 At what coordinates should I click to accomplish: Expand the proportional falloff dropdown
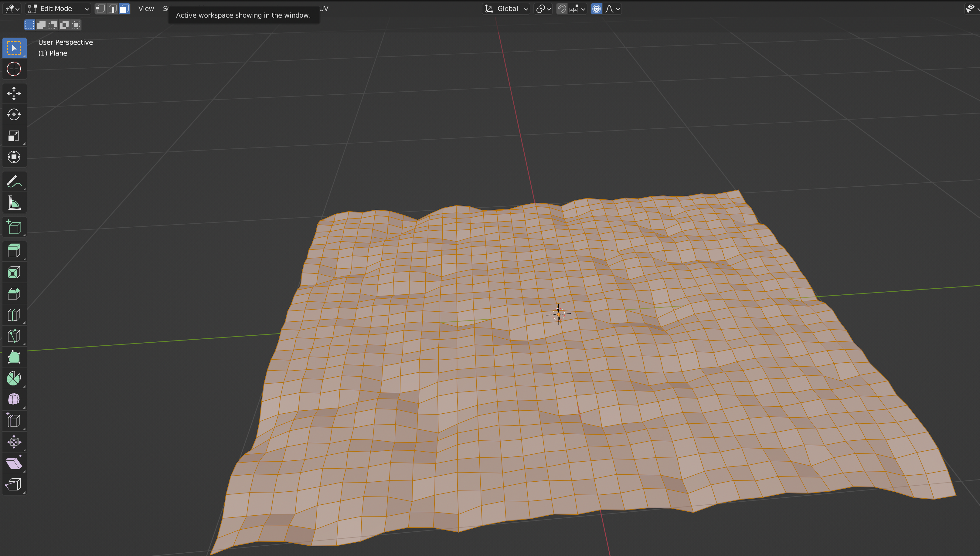click(613, 8)
